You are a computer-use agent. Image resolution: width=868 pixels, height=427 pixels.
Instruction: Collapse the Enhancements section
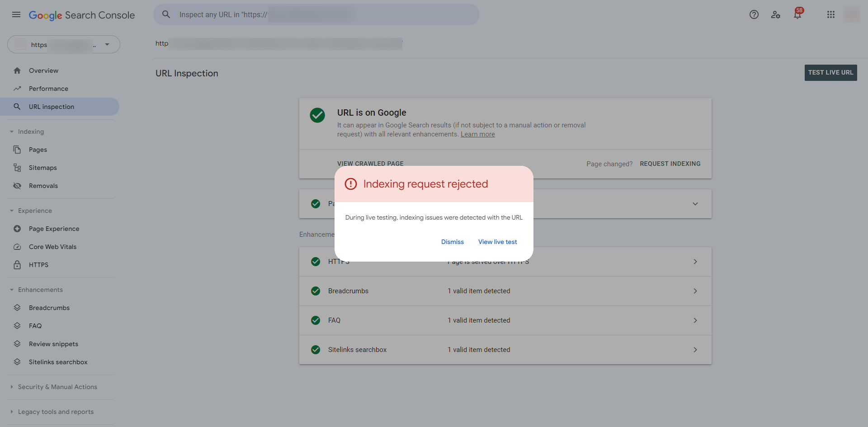tap(12, 290)
